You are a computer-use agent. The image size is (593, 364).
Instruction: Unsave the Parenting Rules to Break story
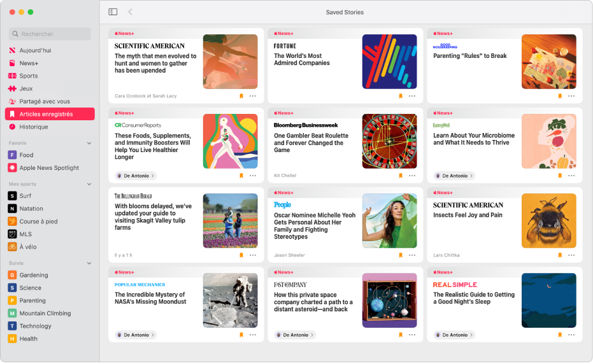click(x=560, y=96)
